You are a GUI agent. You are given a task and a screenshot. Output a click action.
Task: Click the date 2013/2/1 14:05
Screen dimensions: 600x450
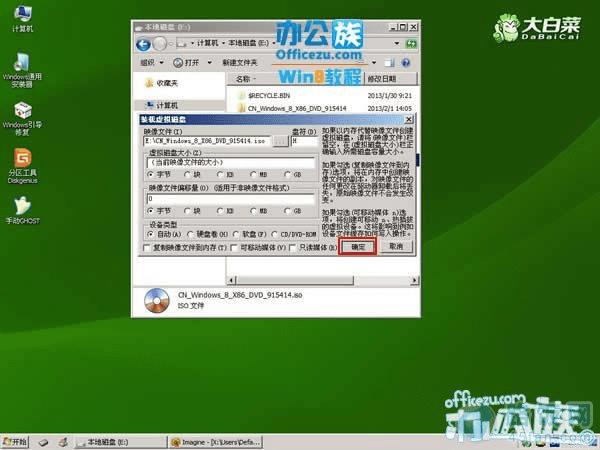click(x=390, y=108)
